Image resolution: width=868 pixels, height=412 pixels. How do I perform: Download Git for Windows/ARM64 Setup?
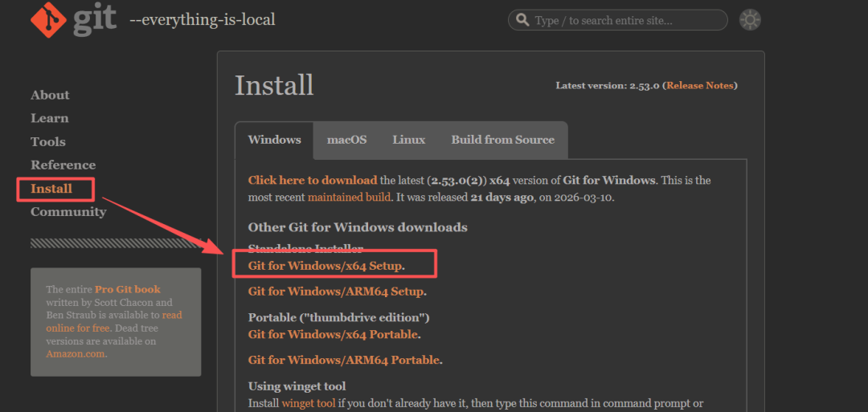[336, 291]
